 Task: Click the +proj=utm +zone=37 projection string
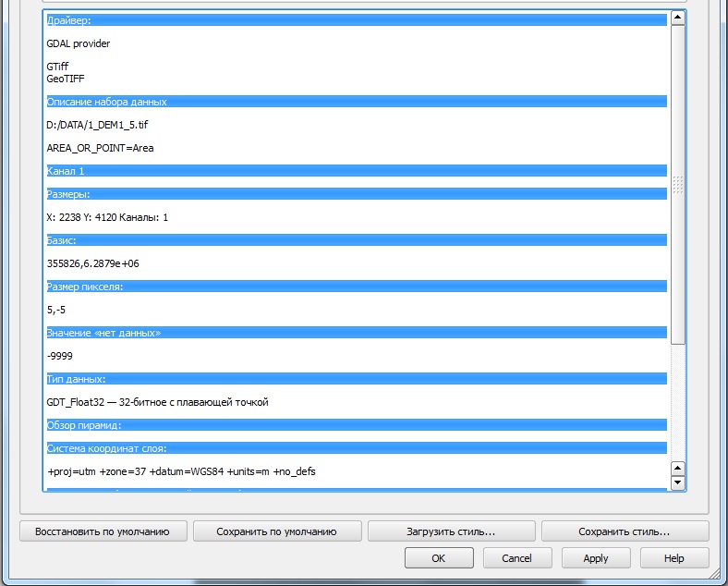point(181,471)
